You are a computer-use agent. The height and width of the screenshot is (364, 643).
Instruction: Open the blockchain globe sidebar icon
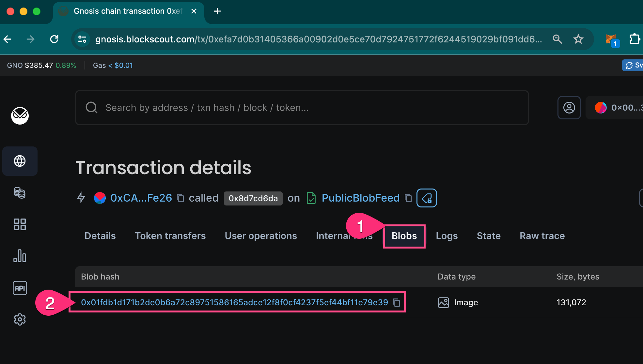[x=20, y=161]
